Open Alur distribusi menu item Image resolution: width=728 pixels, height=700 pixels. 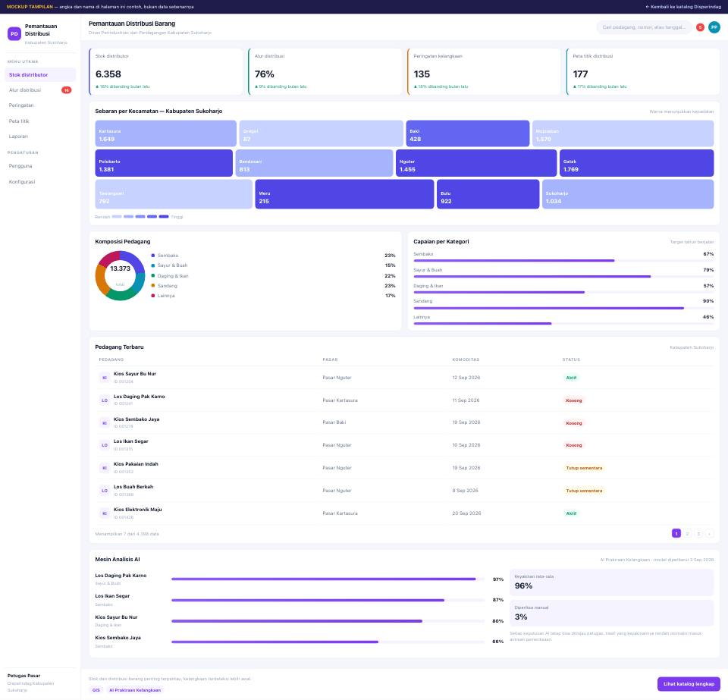point(40,90)
